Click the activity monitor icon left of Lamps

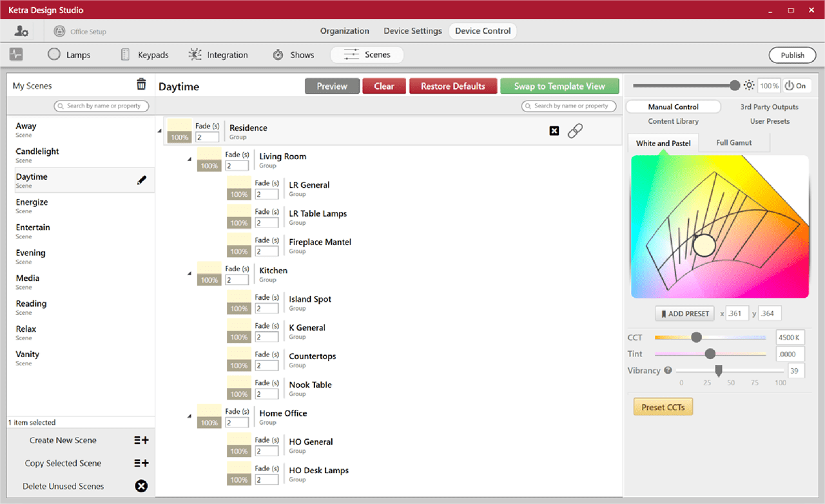click(16, 55)
